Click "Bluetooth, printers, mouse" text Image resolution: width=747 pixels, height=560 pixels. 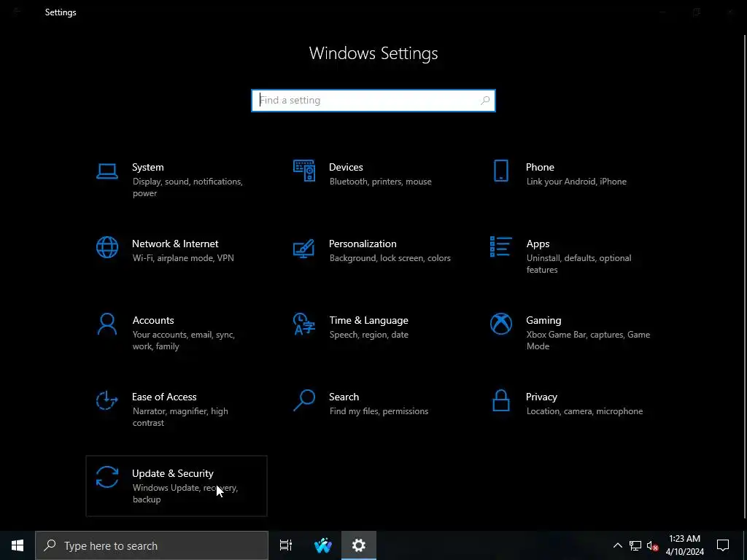[x=381, y=182]
